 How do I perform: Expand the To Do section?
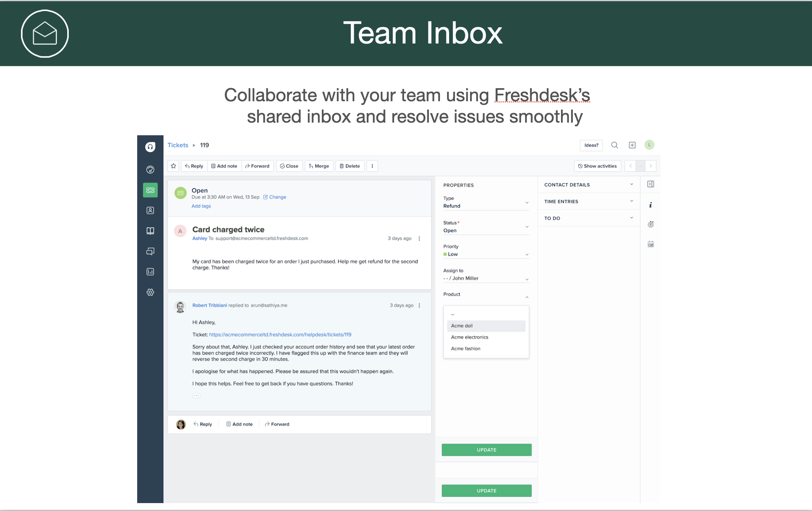589,218
